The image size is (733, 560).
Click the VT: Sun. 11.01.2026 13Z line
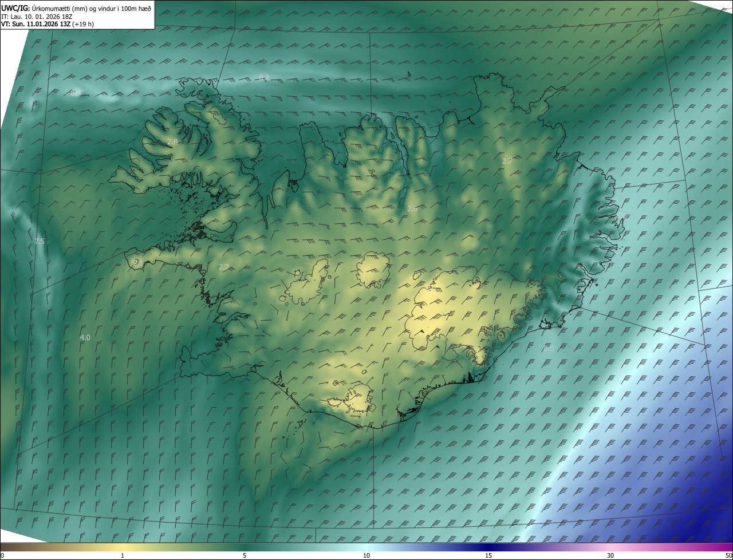48,25
